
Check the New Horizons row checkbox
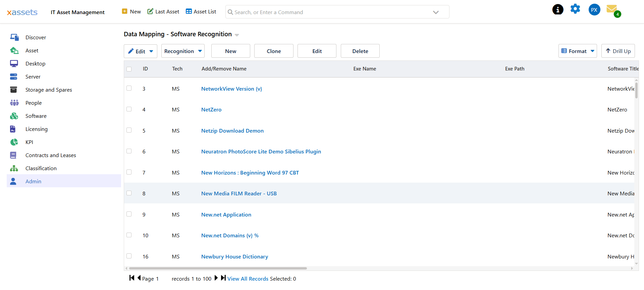click(129, 172)
